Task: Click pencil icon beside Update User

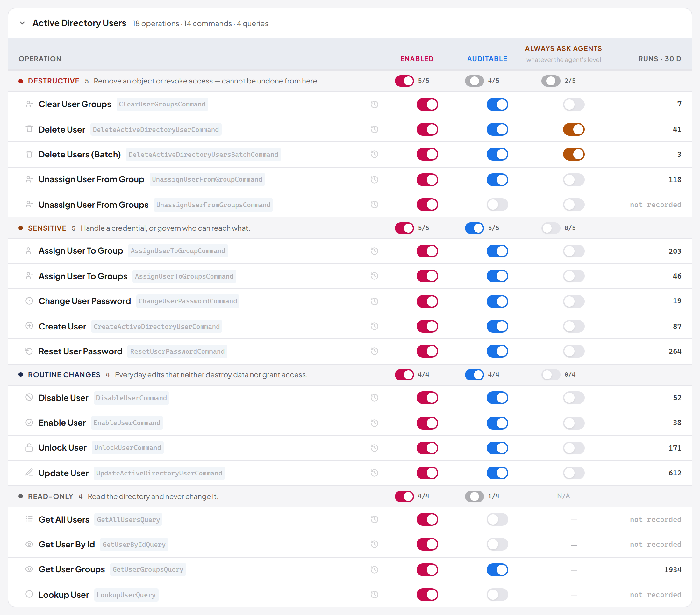Action: (x=29, y=473)
